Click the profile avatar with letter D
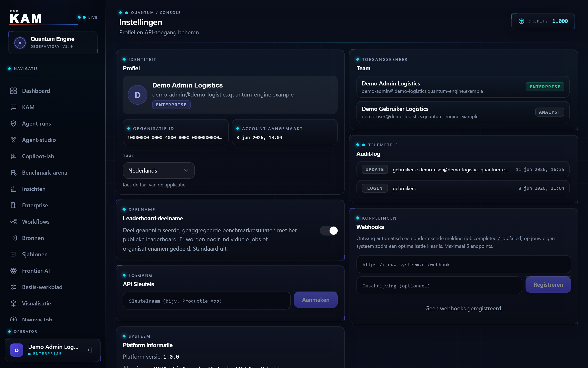The image size is (588, 368). click(x=138, y=95)
